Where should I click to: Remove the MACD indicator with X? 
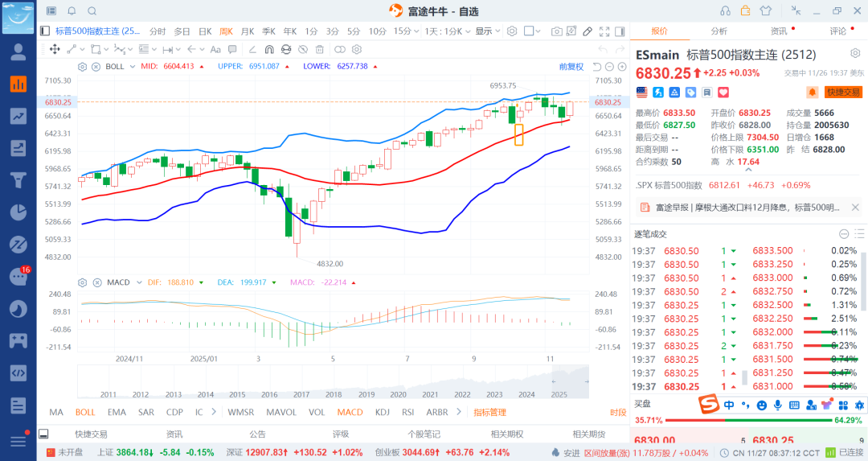click(97, 282)
